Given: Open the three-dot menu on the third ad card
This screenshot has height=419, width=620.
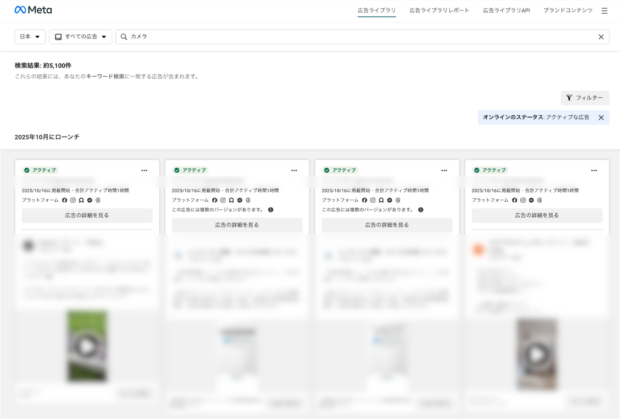Looking at the screenshot, I should 444,170.
